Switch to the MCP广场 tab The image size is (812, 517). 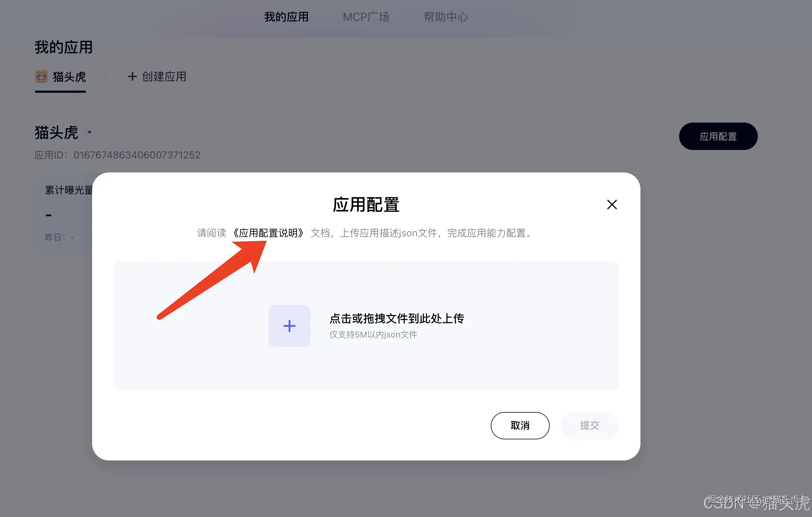[366, 17]
